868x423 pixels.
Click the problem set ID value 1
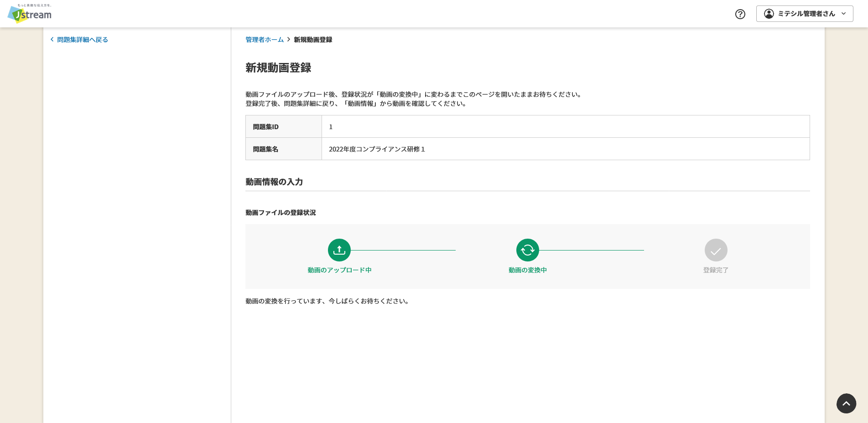[331, 127]
